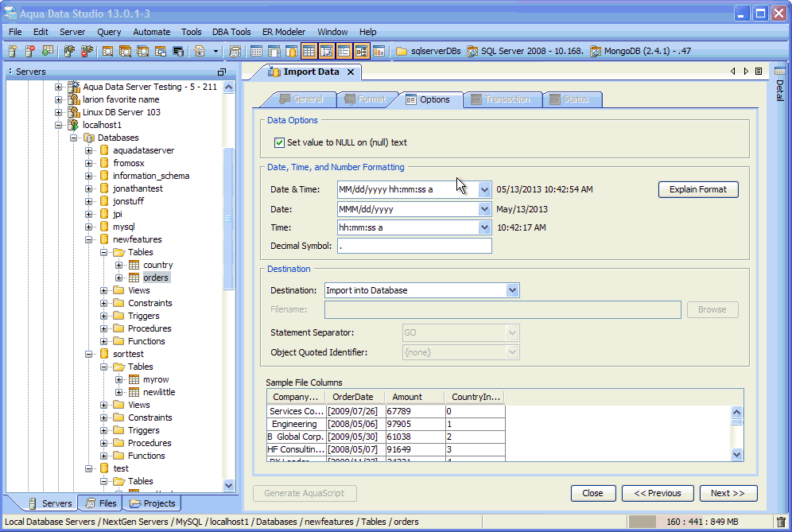Click the window icon with yellow cylinder
This screenshot has width=792, height=532.
coord(292,51)
